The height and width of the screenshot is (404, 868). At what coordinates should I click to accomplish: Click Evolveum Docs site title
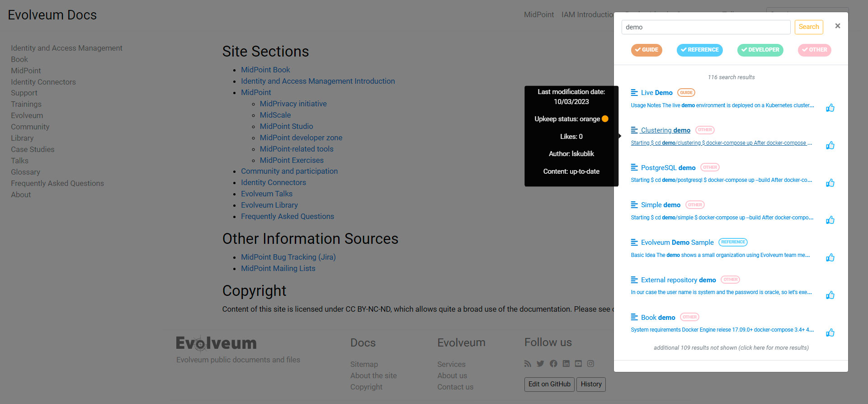click(52, 15)
